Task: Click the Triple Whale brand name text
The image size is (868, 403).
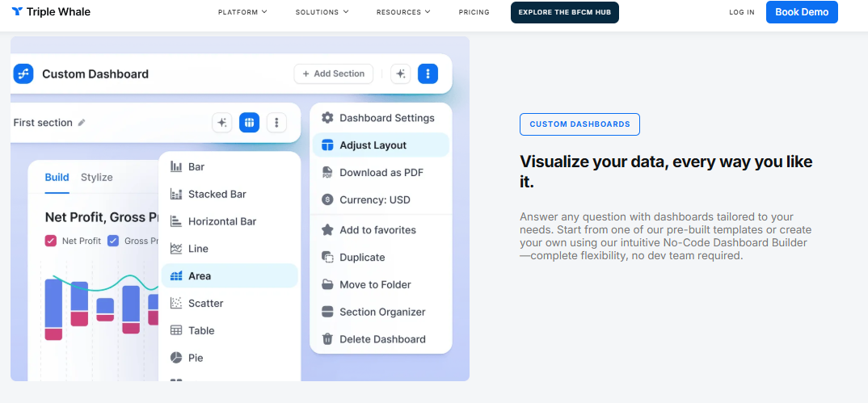Action: tap(58, 11)
